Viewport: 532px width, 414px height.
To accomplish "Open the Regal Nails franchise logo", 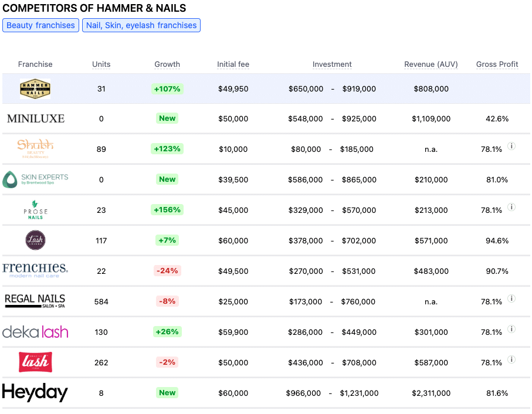I will [x=35, y=301].
